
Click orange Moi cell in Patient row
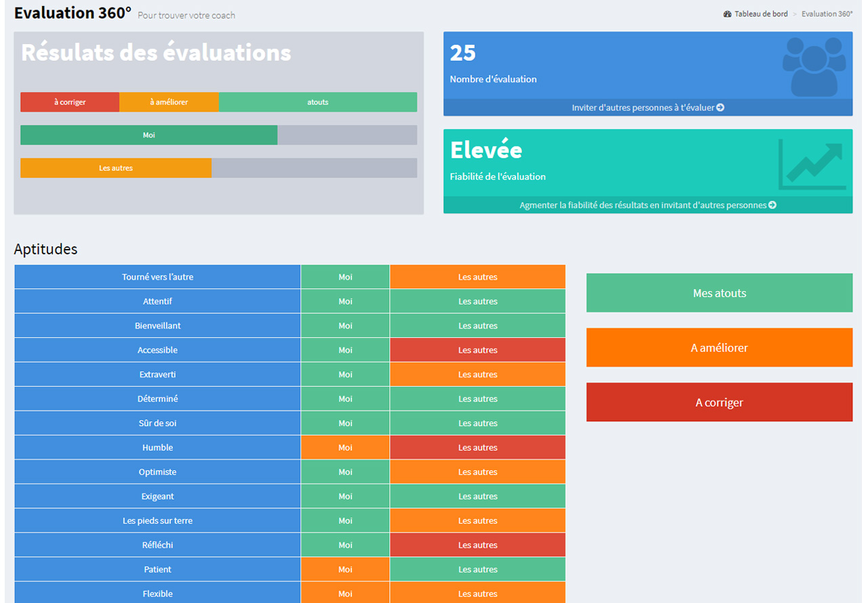point(345,570)
